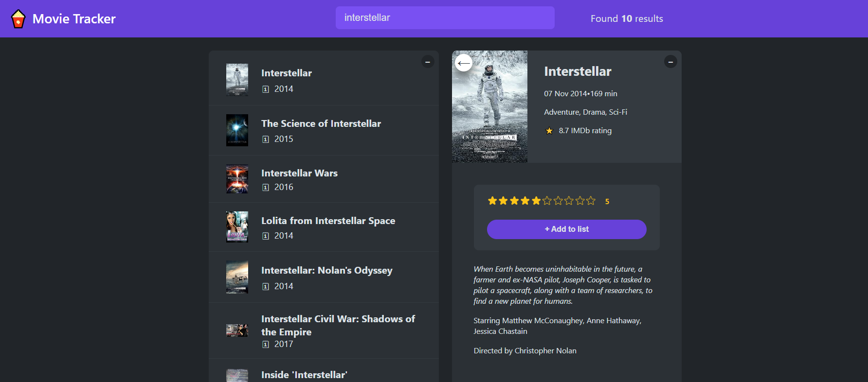Image resolution: width=868 pixels, height=382 pixels.
Task: Rate Interstellar with the ninth star
Action: pos(580,201)
